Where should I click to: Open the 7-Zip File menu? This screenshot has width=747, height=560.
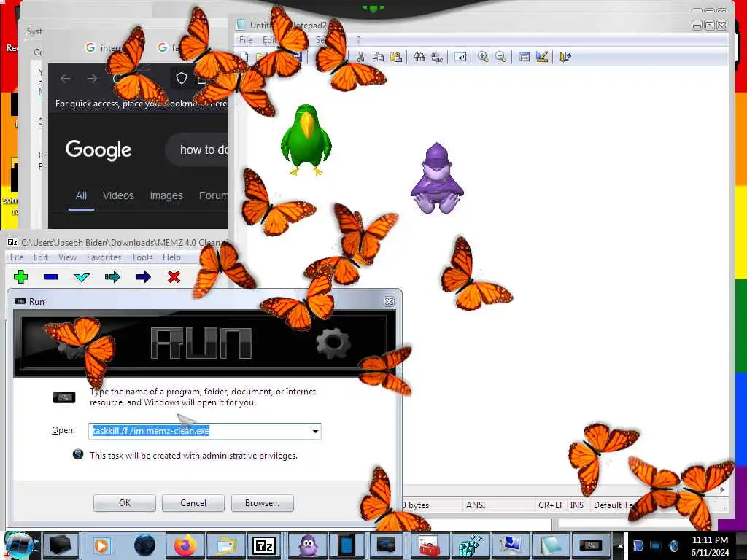(x=17, y=257)
